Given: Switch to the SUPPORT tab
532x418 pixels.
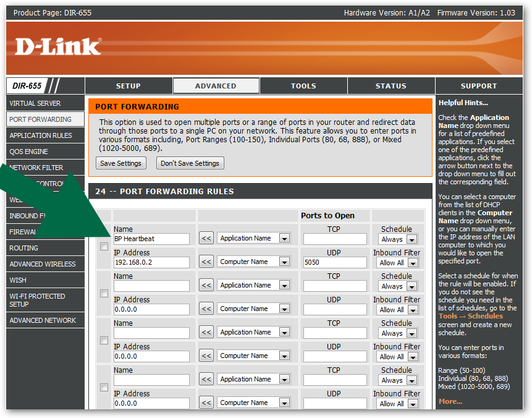Looking at the screenshot, I should pyautogui.click(x=479, y=86).
